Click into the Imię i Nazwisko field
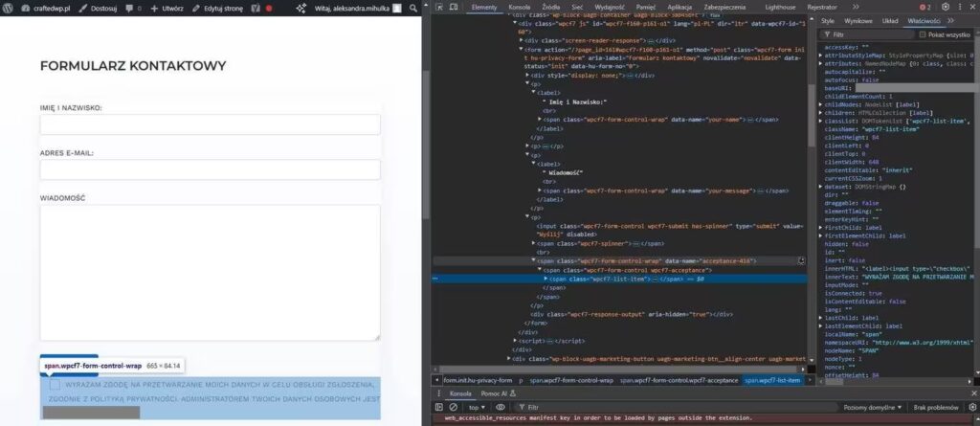 [x=210, y=124]
